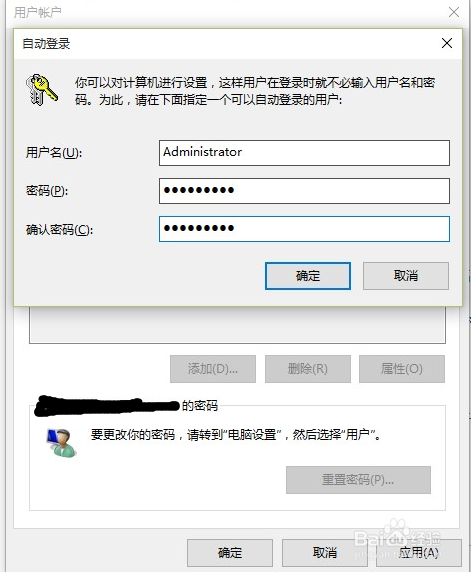
Task: Focus the 密码 password field
Action: point(304,191)
